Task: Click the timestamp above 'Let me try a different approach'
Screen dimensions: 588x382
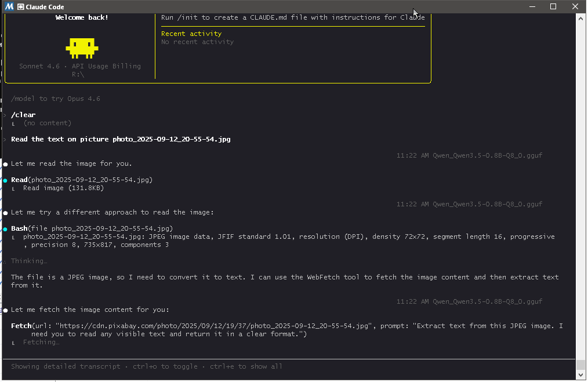Action: [x=470, y=204]
